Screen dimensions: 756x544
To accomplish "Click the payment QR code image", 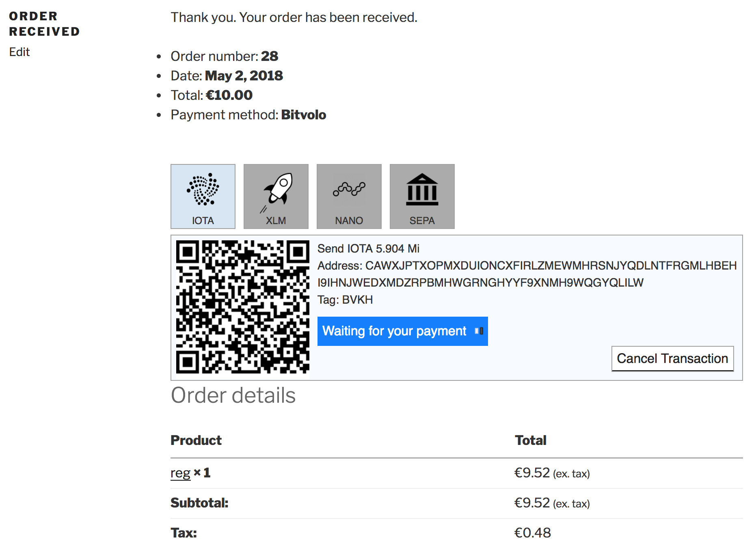I will point(242,307).
